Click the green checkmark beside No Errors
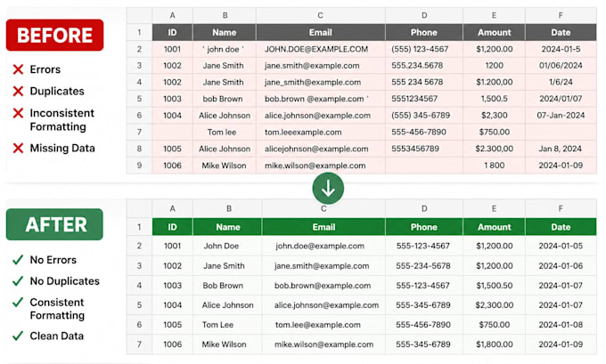 point(18,260)
